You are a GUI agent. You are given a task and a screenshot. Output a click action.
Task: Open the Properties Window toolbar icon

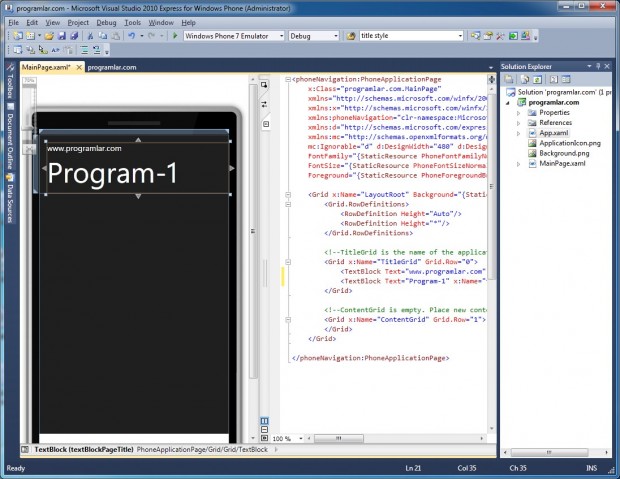(x=488, y=36)
